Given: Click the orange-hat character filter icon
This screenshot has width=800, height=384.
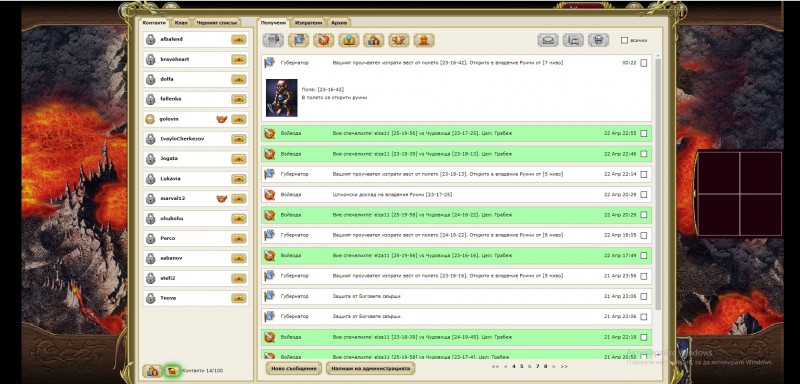Looking at the screenshot, I should [424, 40].
